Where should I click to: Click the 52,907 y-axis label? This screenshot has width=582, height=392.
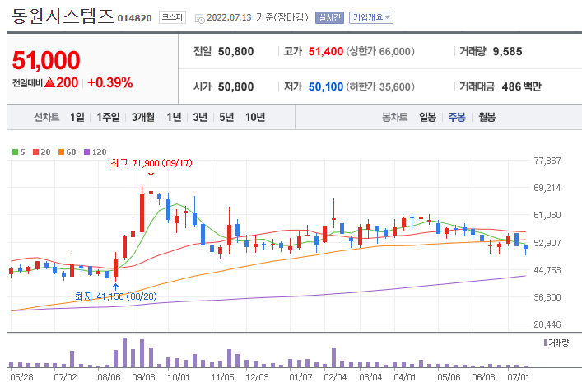[547, 243]
